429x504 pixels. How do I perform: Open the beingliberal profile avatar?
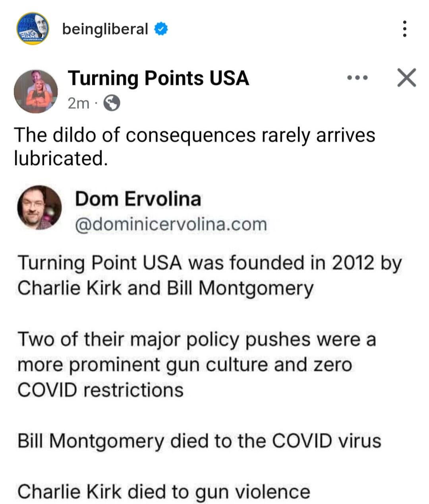tap(33, 28)
